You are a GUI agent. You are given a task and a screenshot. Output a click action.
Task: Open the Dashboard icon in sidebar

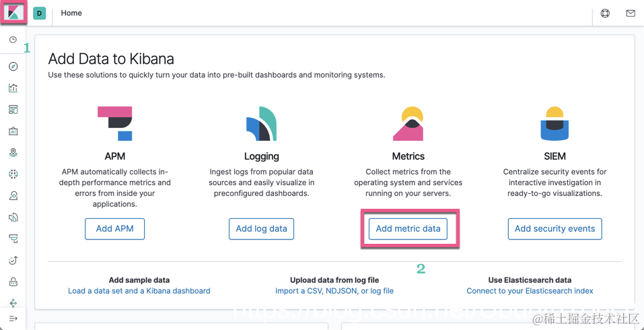pyautogui.click(x=13, y=110)
